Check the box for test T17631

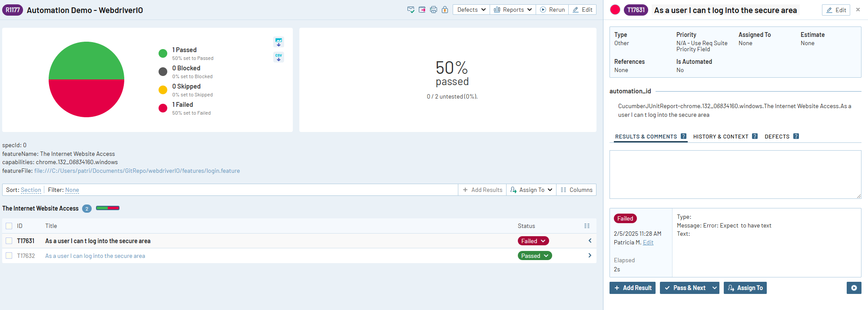coord(9,241)
